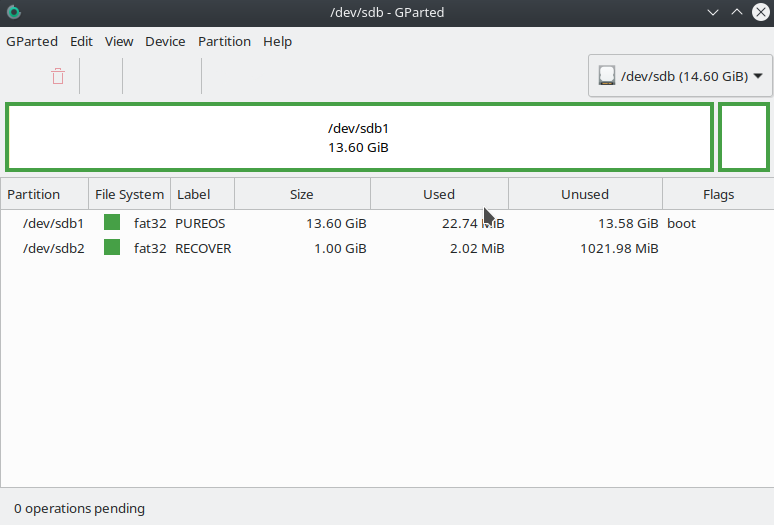Select the small second partition block in disk map
The image size is (774, 525).
[x=744, y=137]
